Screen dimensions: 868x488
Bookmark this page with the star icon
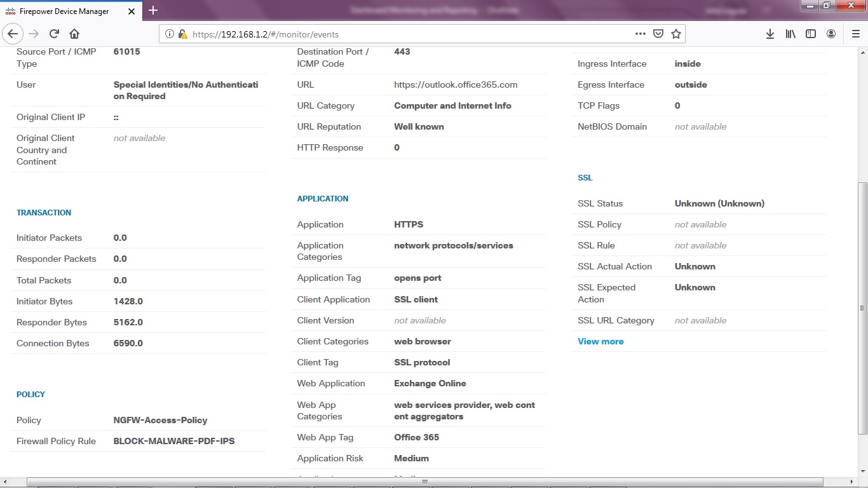(x=675, y=34)
